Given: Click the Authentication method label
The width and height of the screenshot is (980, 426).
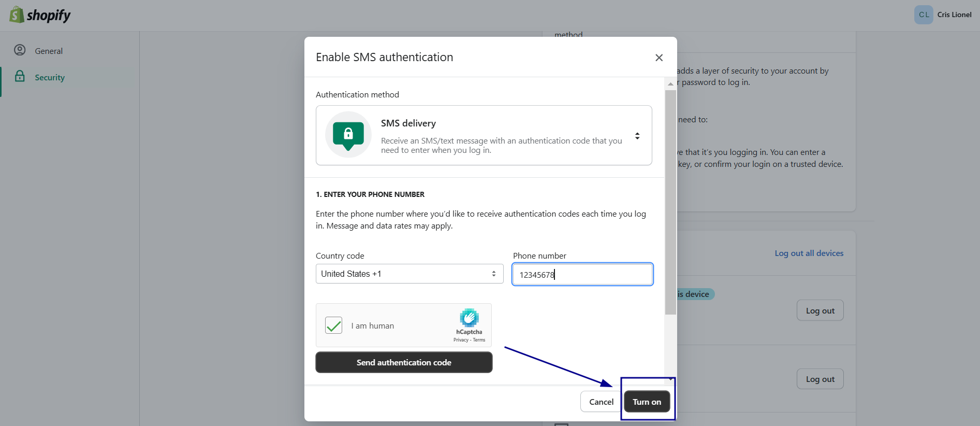Looking at the screenshot, I should coord(357,94).
